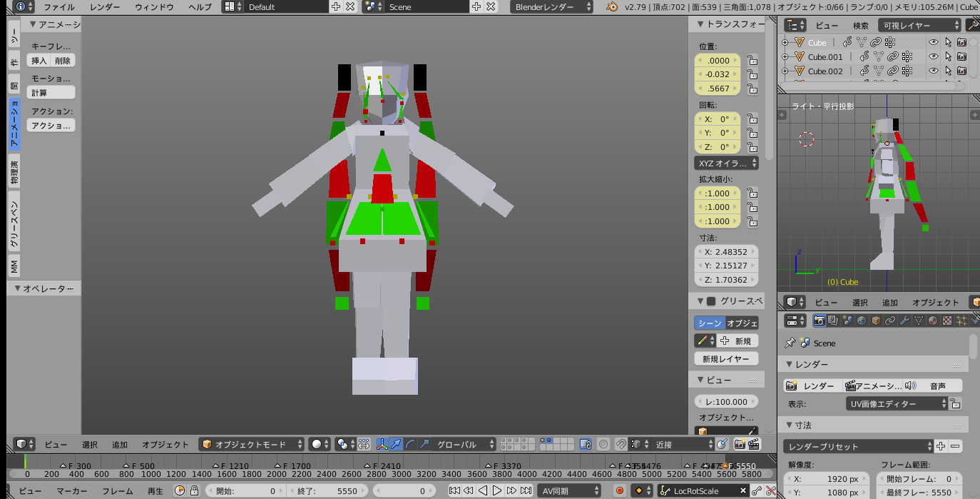Image resolution: width=980 pixels, height=499 pixels.
Task: Toggle the lock next to location X value
Action: pyautogui.click(x=752, y=61)
